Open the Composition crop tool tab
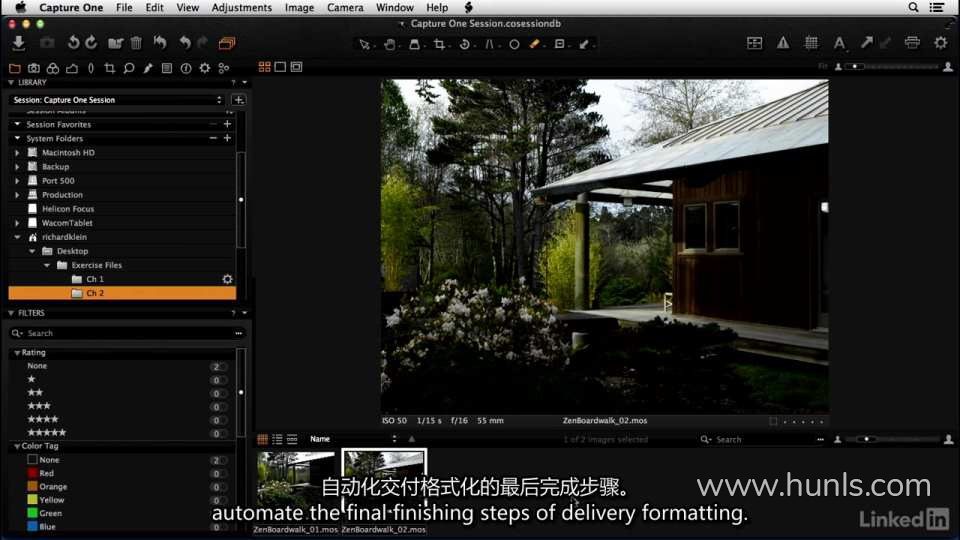This screenshot has width=960, height=540. tap(110, 68)
